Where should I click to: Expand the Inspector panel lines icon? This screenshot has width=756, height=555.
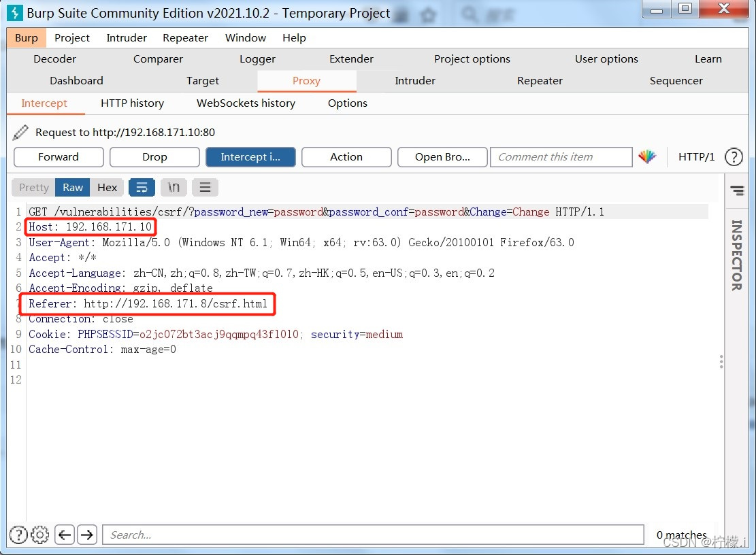[x=737, y=190]
